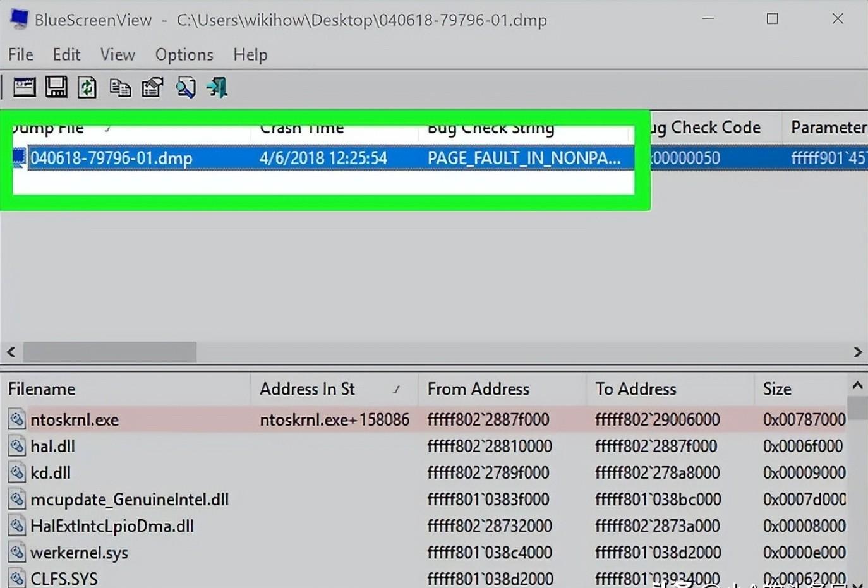Click PAGE_FAULT_IN_NONPA... bug check string

click(524, 158)
